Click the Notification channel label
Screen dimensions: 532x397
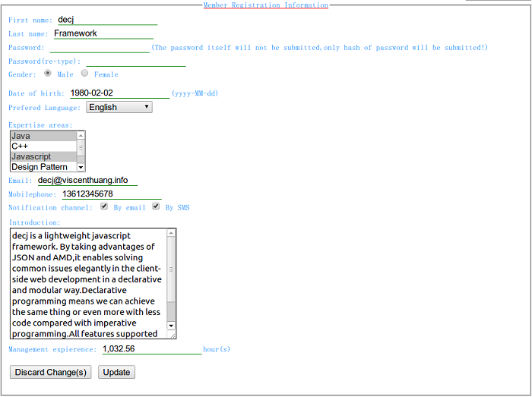(x=51, y=208)
